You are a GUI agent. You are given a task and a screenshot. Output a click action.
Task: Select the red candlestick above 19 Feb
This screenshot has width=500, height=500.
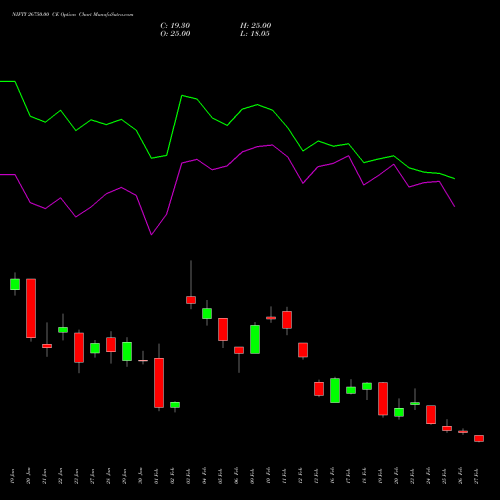tap(383, 399)
